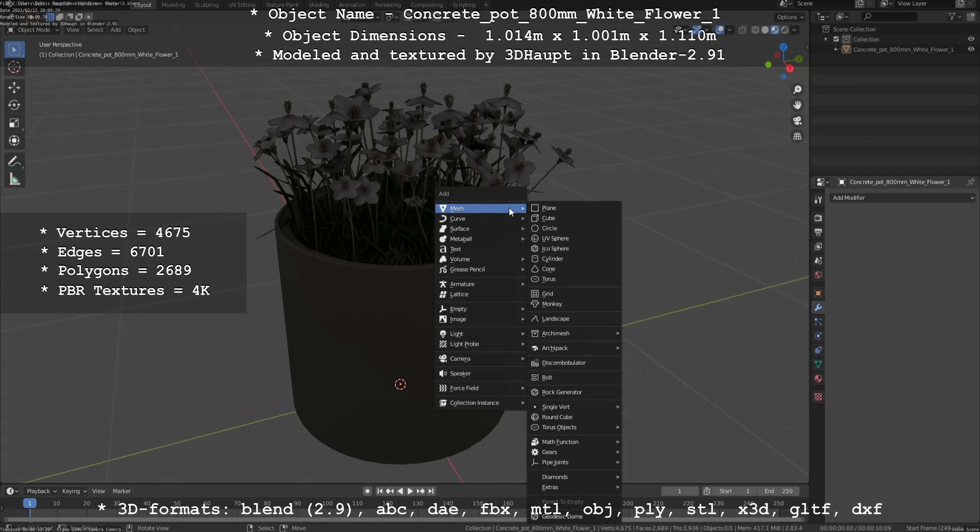Open the timeline Keying dropdown
Screen dimensions: 980x532
click(x=74, y=491)
